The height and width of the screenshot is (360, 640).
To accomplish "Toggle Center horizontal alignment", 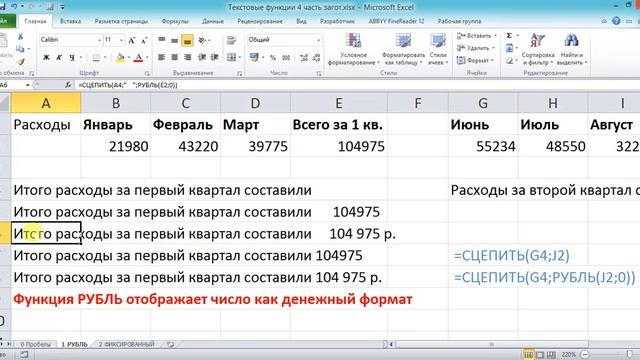I will coord(174,57).
